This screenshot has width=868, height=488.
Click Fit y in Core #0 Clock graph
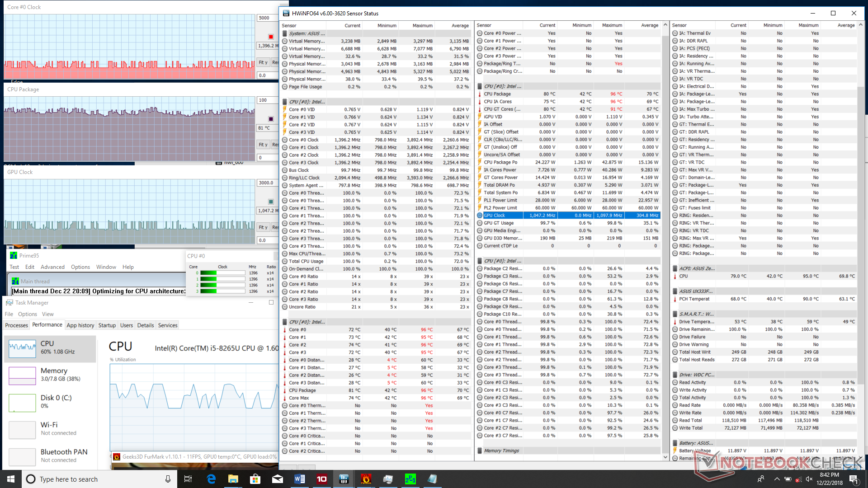point(263,62)
